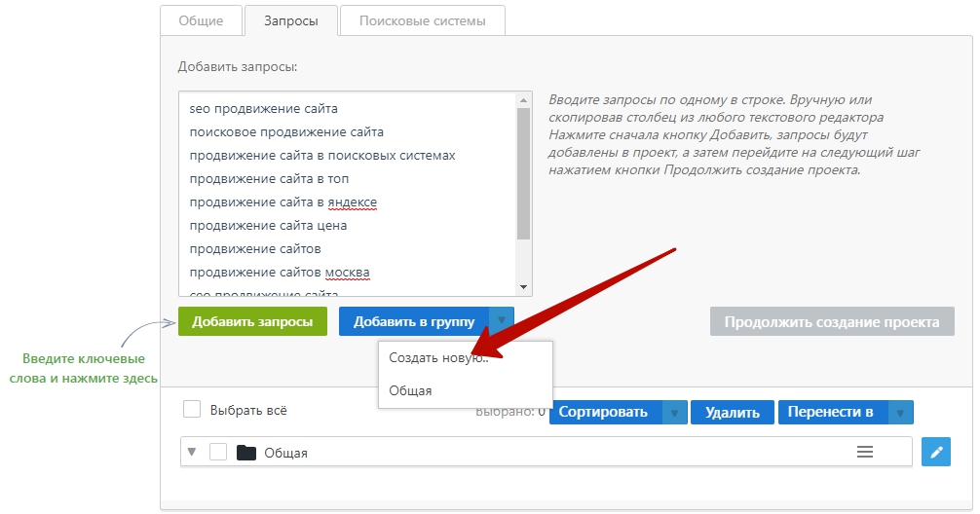This screenshot has height=514, width=980.
Task: Expand the Добавить в группу dropdown arrow
Action: pyautogui.click(x=502, y=321)
